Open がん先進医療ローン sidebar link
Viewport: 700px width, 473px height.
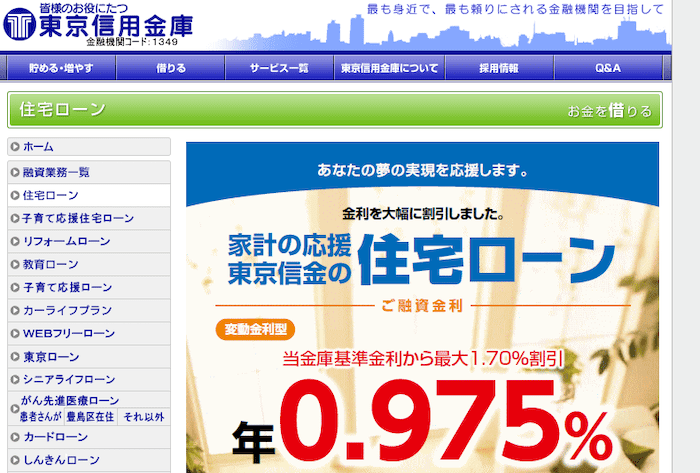[x=70, y=400]
